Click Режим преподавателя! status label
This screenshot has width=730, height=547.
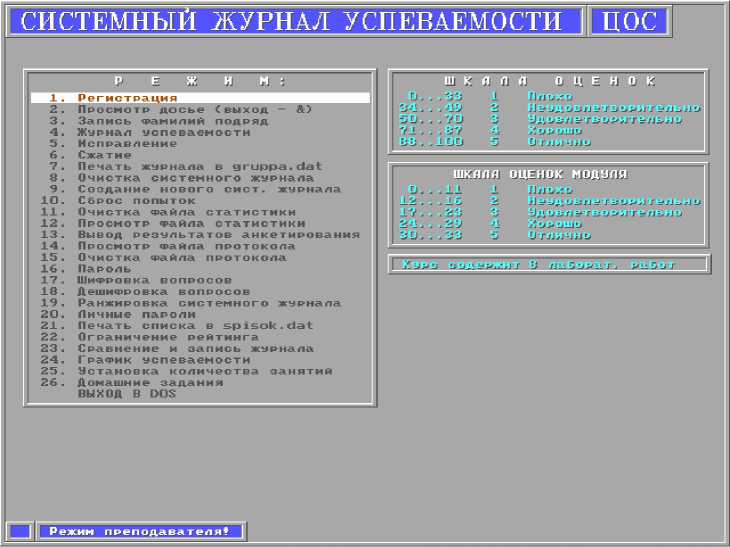(x=140, y=531)
